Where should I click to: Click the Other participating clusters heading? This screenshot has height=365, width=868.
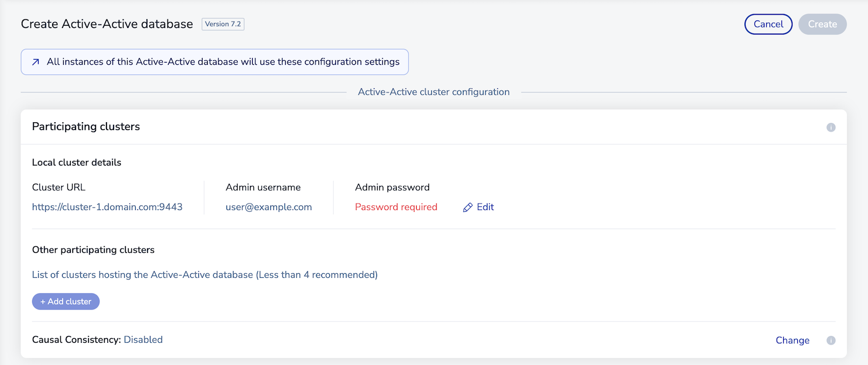(x=93, y=250)
